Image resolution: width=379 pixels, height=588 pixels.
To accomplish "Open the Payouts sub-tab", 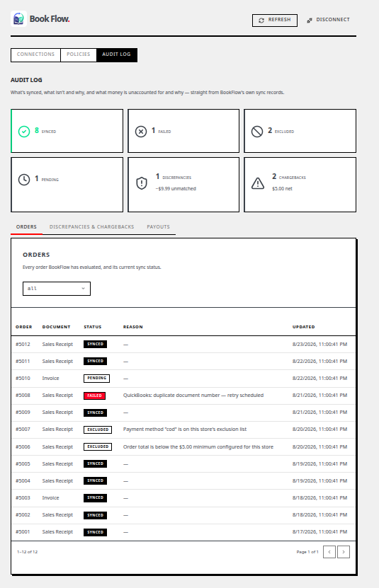I will pos(158,227).
